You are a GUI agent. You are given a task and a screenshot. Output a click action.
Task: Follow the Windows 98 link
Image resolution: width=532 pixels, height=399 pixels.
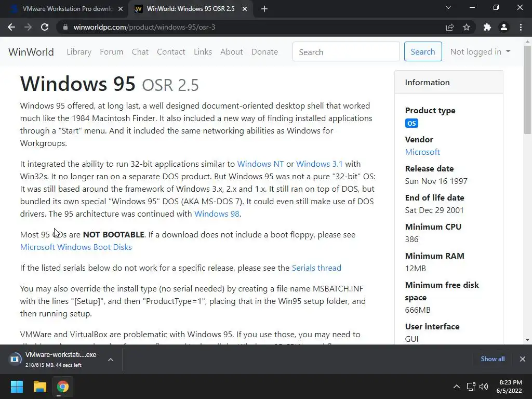point(217,214)
